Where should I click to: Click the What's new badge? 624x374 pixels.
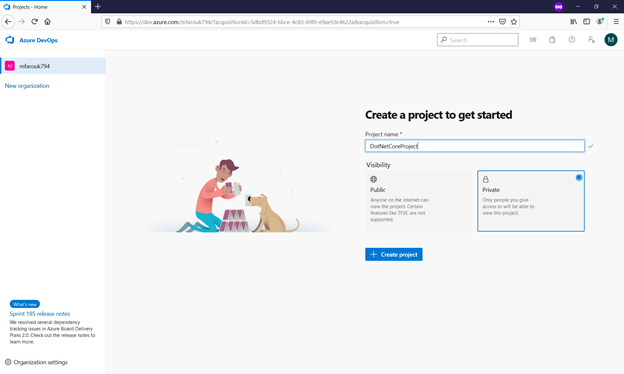pos(25,304)
